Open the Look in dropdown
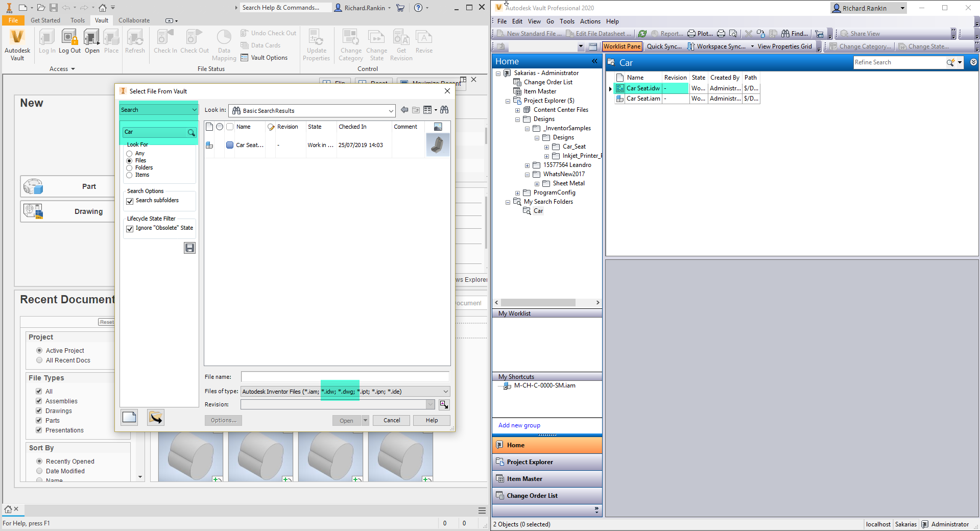Image resolution: width=980 pixels, height=531 pixels. coord(391,111)
